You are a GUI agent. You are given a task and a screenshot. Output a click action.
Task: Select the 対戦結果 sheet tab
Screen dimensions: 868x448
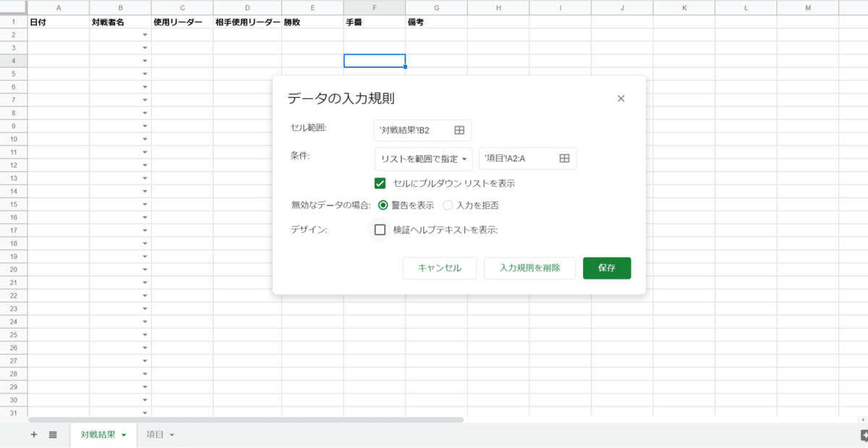[x=98, y=435]
